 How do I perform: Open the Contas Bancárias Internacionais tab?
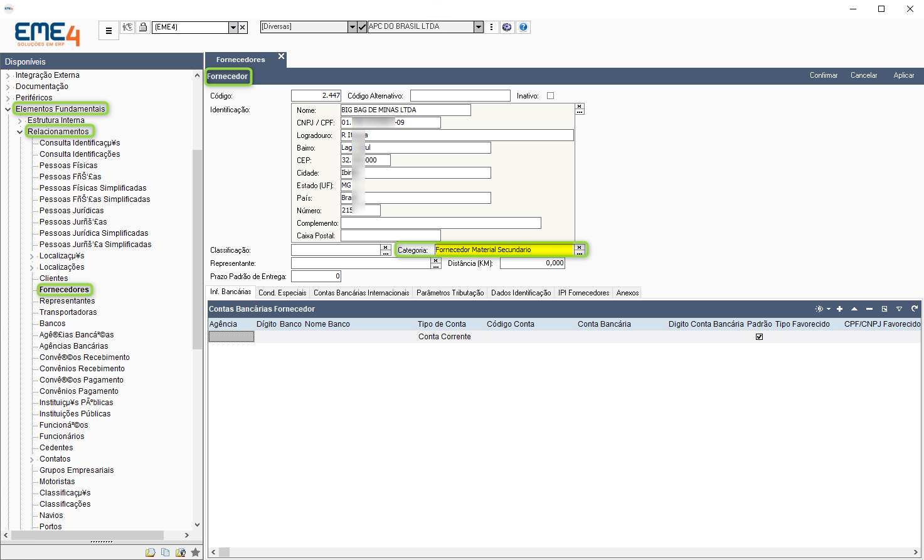(361, 293)
